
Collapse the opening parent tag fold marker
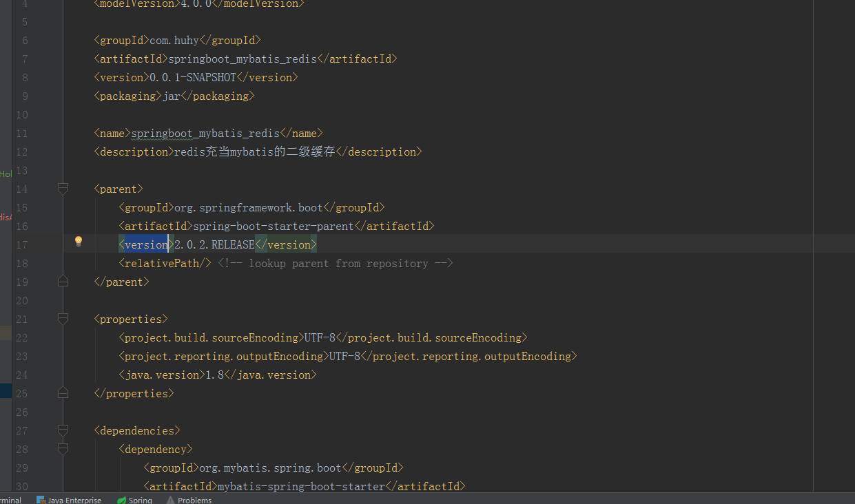tap(63, 189)
